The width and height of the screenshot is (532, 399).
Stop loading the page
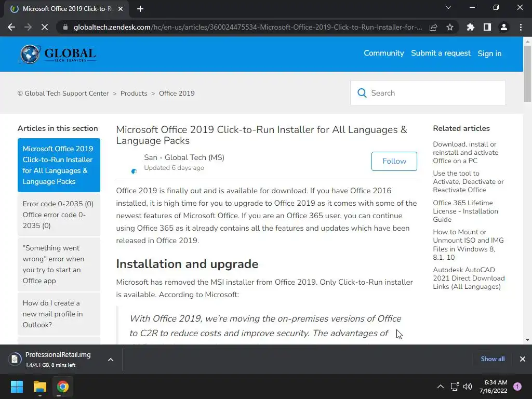(45, 27)
